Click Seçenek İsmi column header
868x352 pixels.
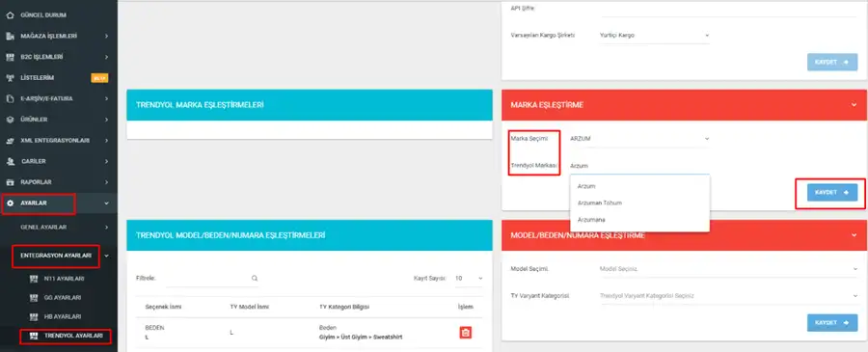point(163,308)
